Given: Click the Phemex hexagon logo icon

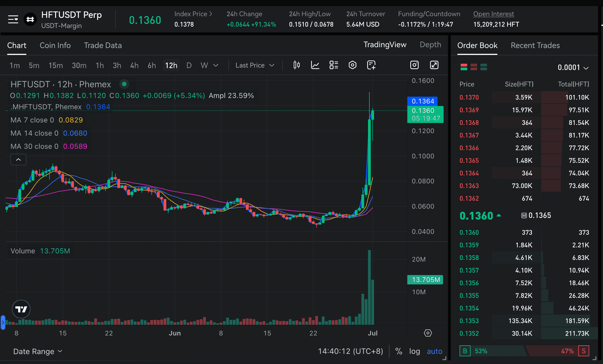Looking at the screenshot, I should [30, 19].
